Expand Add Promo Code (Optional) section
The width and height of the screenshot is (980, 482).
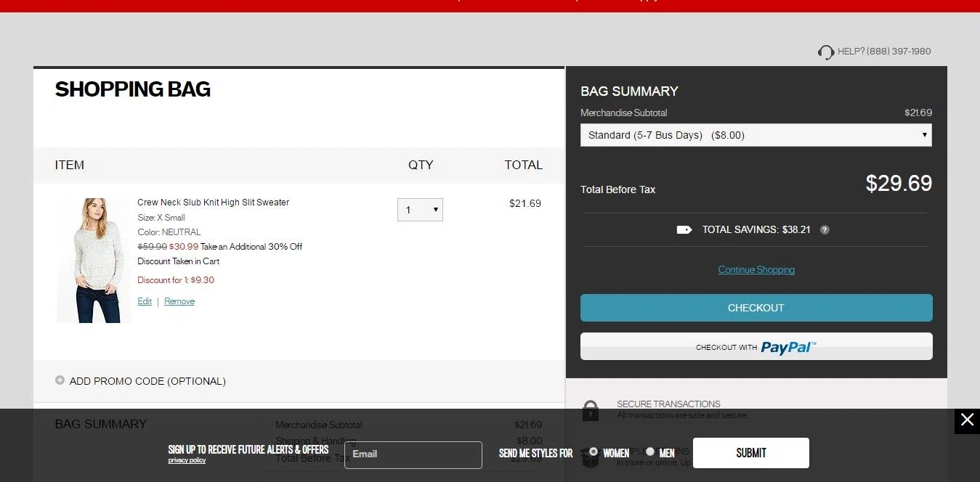147,381
